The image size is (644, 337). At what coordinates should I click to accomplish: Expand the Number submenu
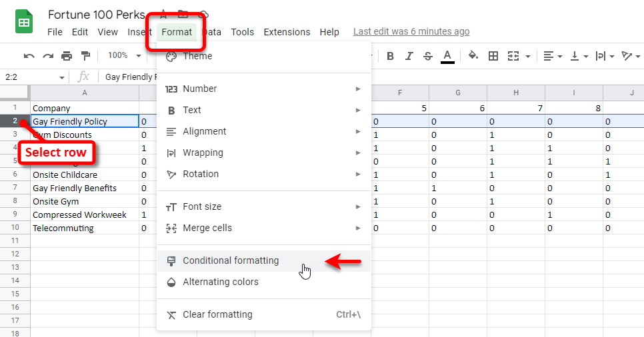(264, 89)
